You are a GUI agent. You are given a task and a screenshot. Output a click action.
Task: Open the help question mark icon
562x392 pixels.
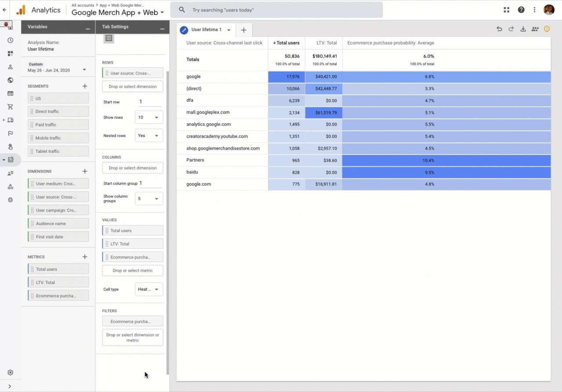point(521,10)
